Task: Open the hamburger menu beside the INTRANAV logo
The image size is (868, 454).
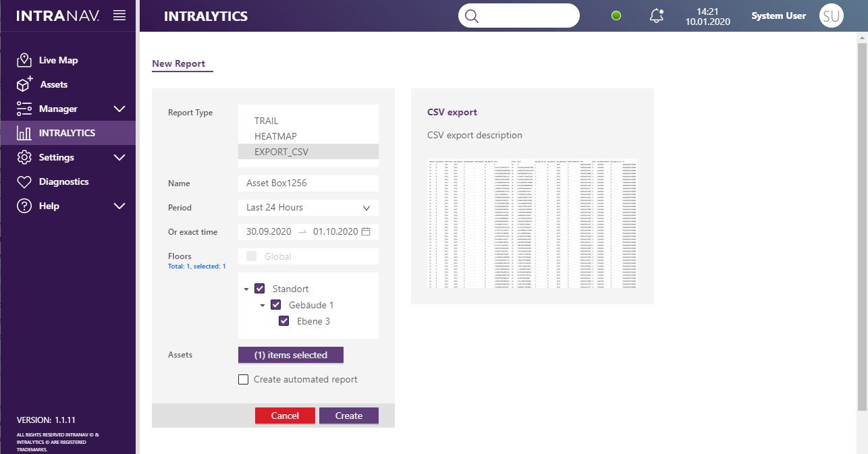Action: tap(119, 16)
